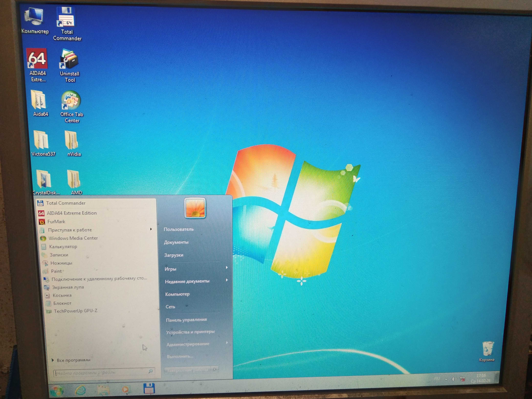Viewport: 532px width, 399px height.
Task: Click the taskbar clock showing 17:16
Action: tap(481, 378)
